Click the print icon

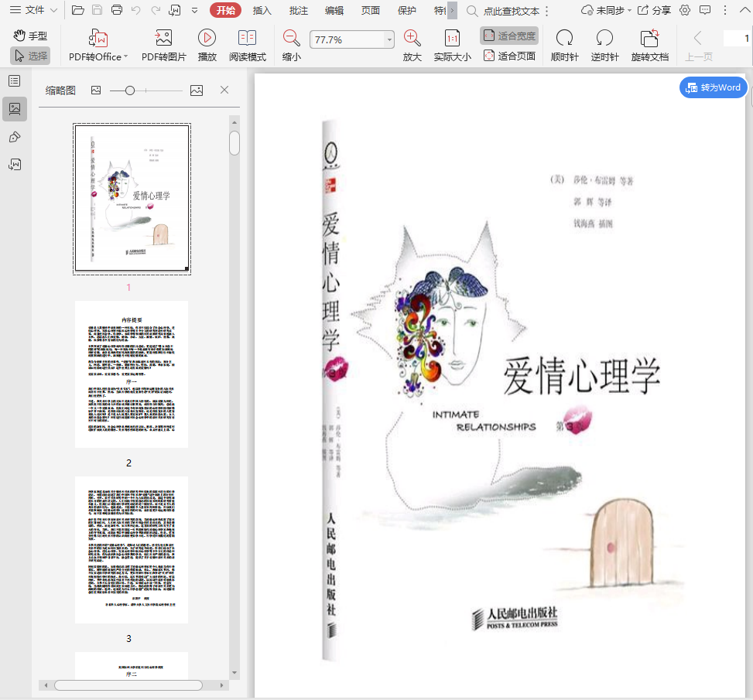click(x=117, y=10)
